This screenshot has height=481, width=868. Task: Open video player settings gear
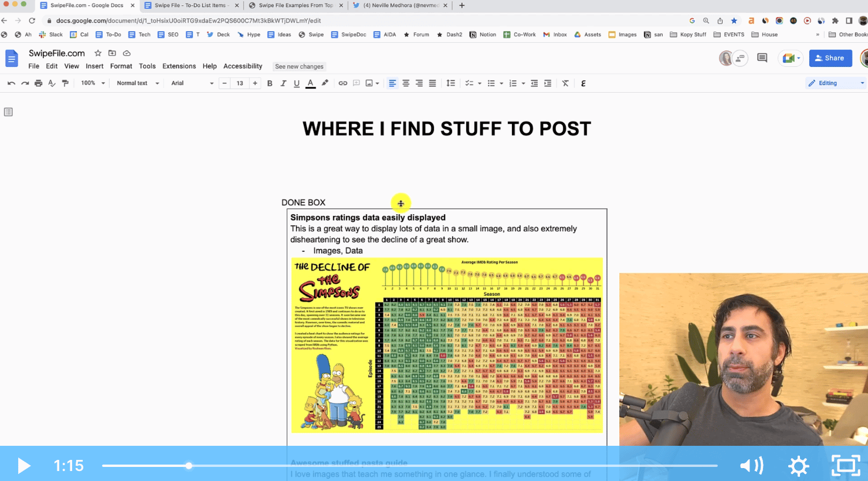[x=798, y=466]
